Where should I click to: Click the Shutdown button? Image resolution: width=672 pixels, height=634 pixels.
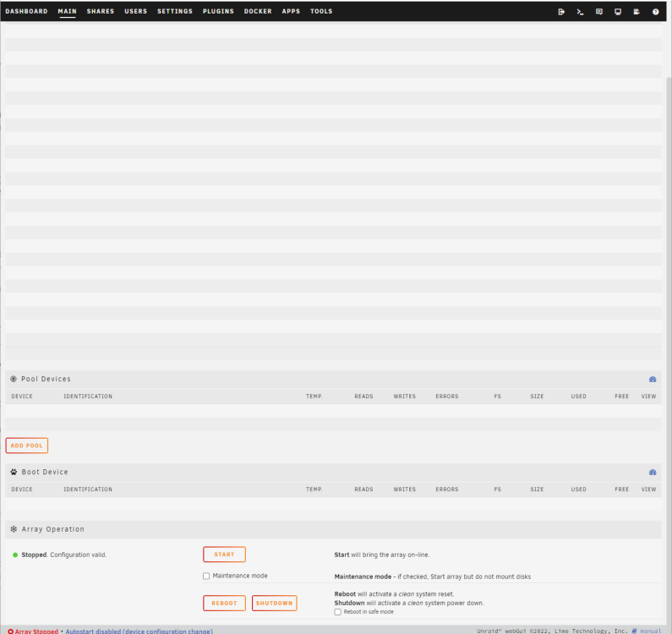(x=274, y=603)
